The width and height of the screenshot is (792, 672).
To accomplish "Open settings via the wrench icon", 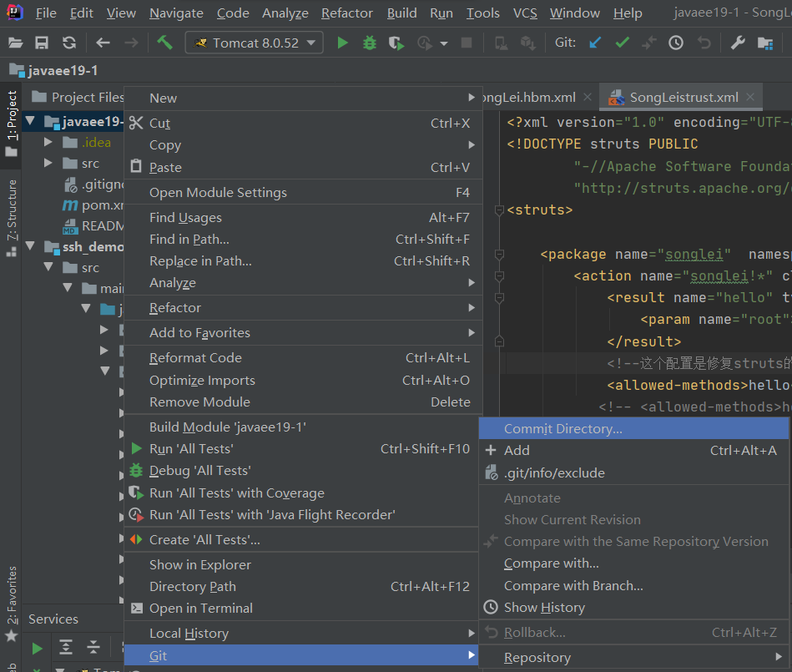I will 738,43.
